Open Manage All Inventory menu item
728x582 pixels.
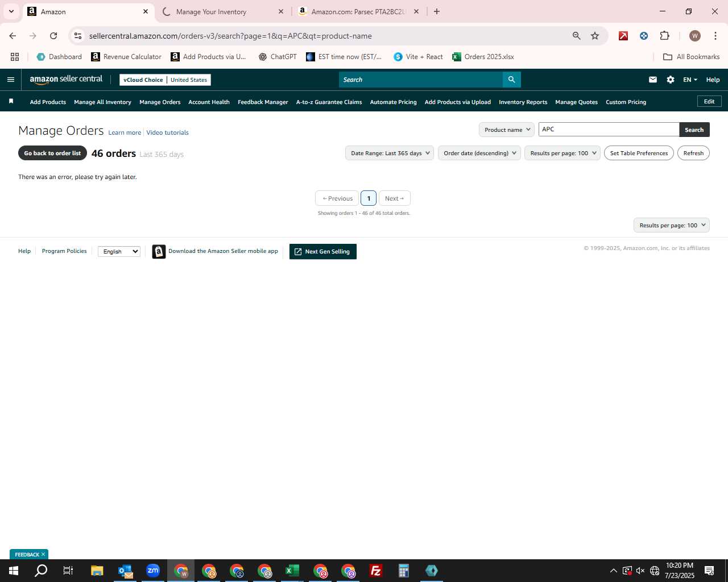(102, 102)
